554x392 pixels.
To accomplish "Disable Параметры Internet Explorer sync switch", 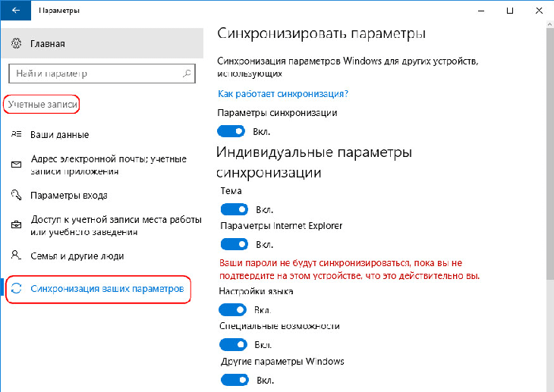I will (x=235, y=244).
